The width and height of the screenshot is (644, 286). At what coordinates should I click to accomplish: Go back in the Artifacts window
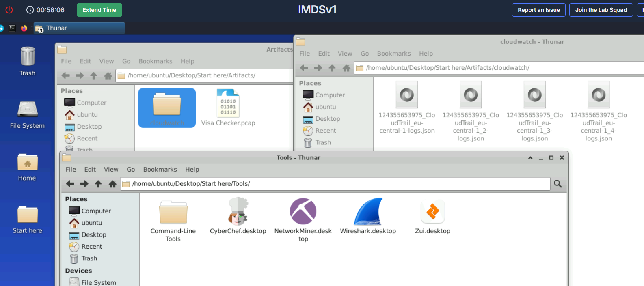pyautogui.click(x=66, y=75)
